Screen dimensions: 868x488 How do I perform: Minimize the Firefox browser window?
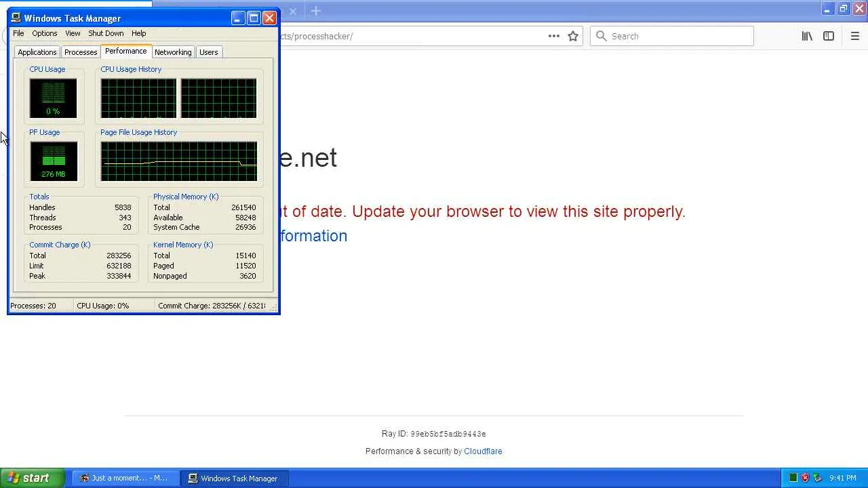pyautogui.click(x=827, y=9)
